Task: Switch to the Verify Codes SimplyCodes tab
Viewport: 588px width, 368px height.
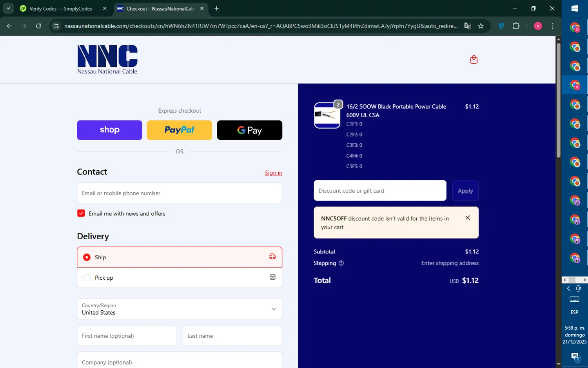Action: [63, 8]
